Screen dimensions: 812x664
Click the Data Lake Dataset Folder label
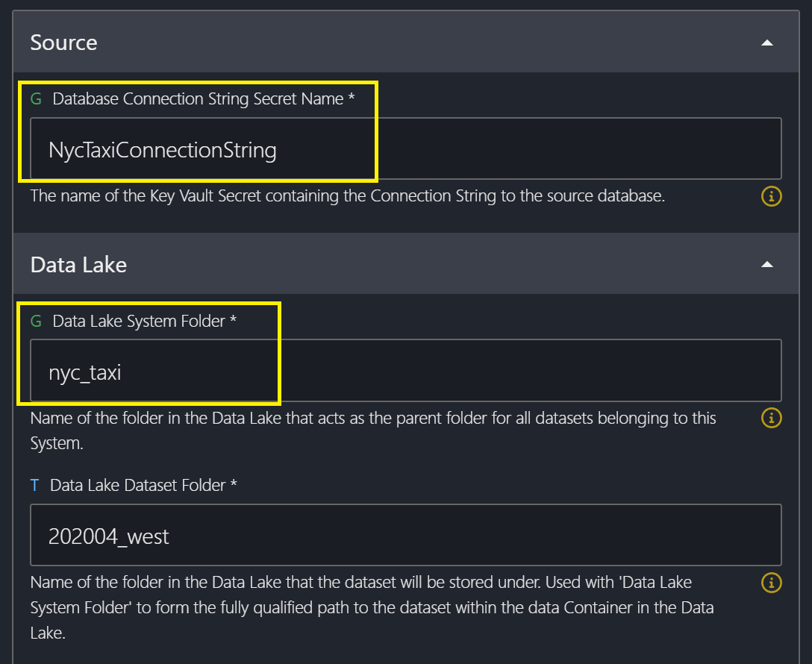[x=137, y=485]
